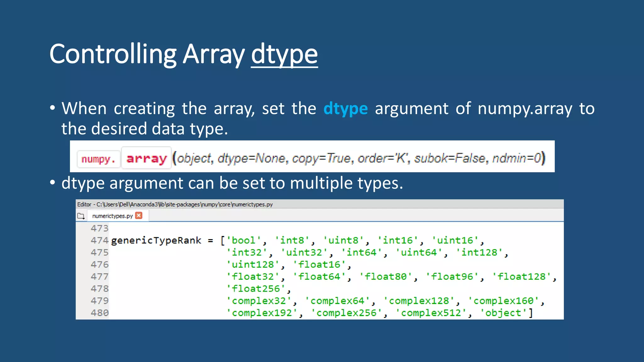Click the 'complex160' string in code
Screen dimensions: 644x362
pyautogui.click(x=503, y=301)
